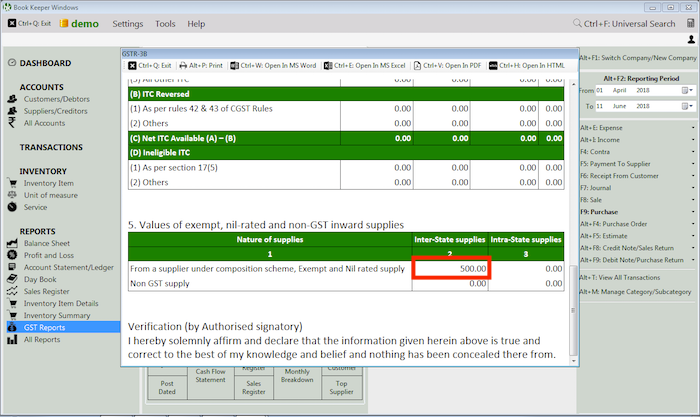Viewport: 700px width, 417px height.
Task: Print the GSTR-3B report
Action: [201, 66]
